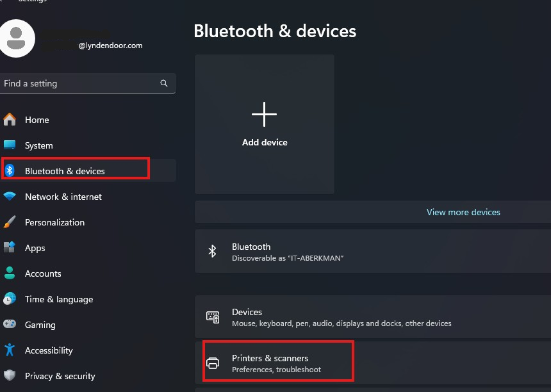Click the Accessibility figure icon

tap(10, 350)
